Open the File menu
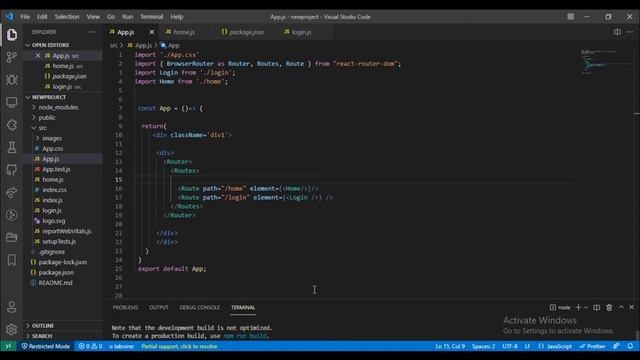 pos(25,17)
